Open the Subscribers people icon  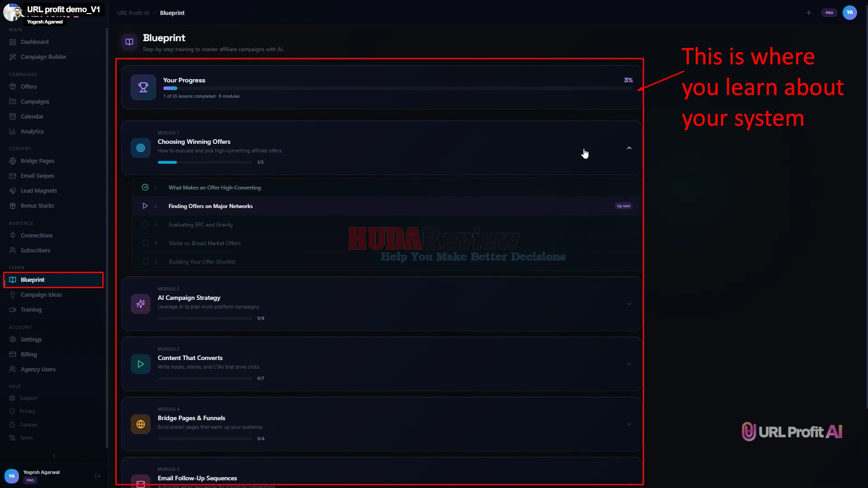13,251
